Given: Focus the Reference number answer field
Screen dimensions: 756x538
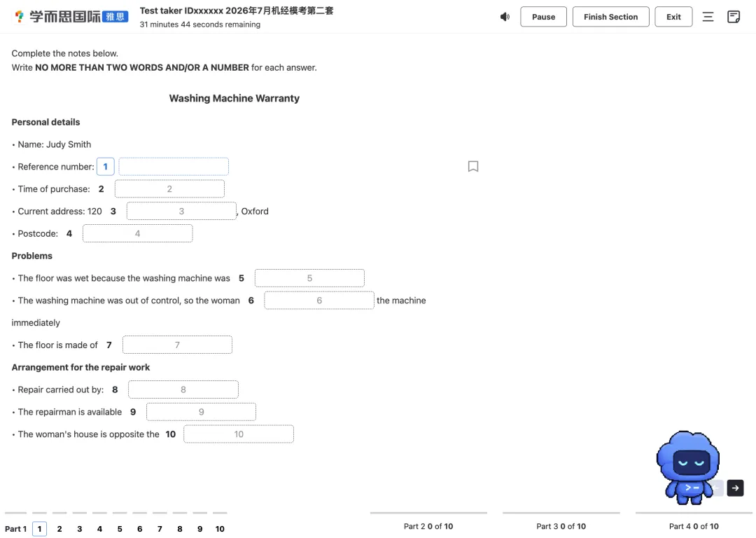Looking at the screenshot, I should 174,167.
